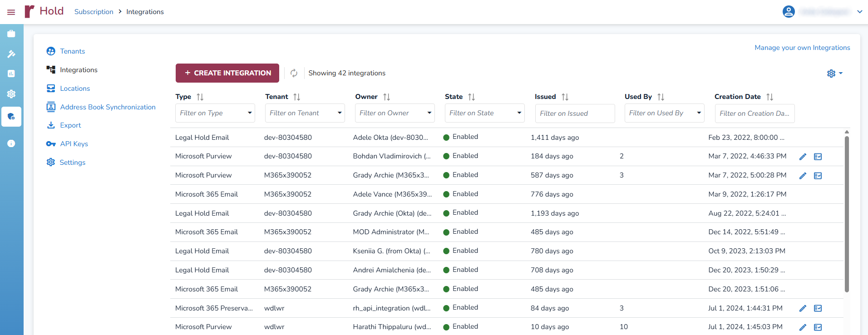This screenshot has height=335, width=868.
Task: Open details icon for Grady Archie Purview row
Action: (x=818, y=176)
